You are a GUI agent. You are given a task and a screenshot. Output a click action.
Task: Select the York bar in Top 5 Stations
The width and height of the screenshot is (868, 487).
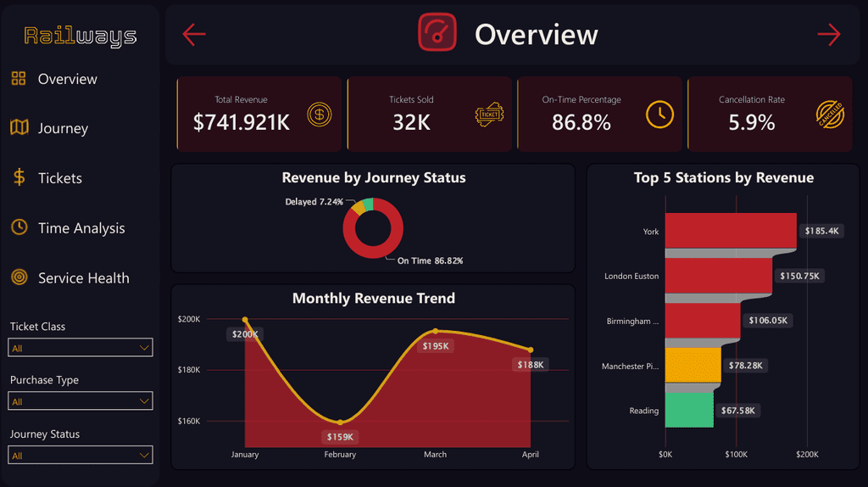(x=731, y=231)
